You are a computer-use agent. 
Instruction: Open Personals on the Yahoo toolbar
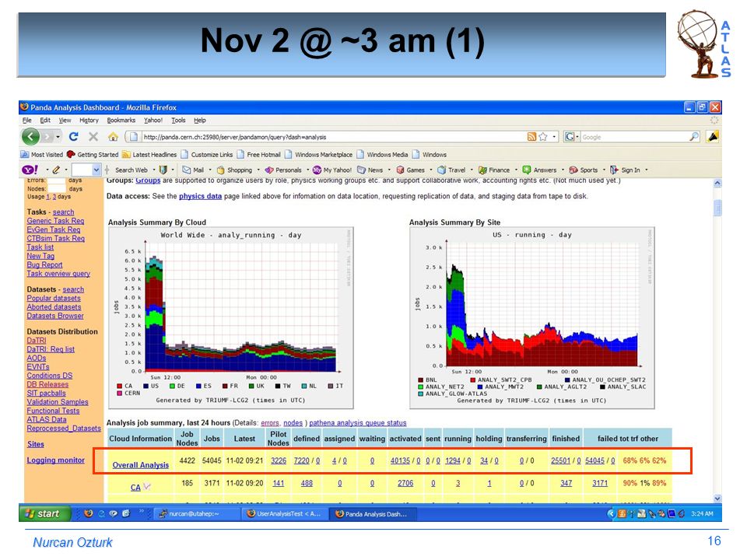click(x=283, y=170)
